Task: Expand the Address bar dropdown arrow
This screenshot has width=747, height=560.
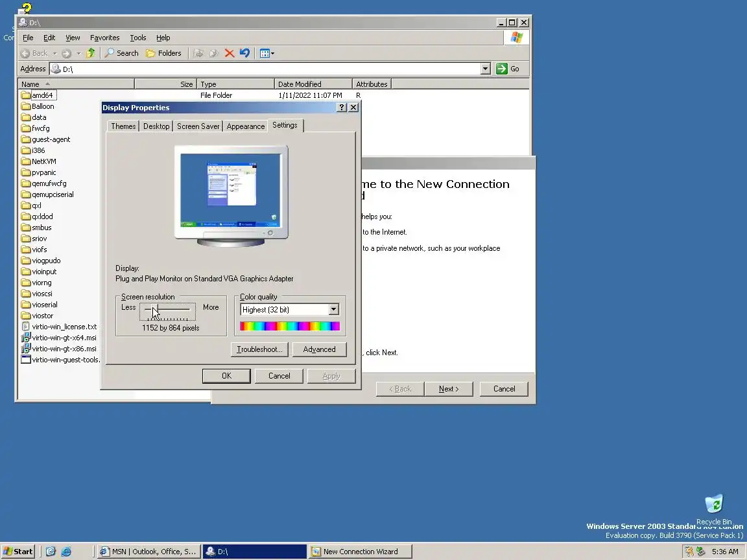Action: click(x=485, y=69)
